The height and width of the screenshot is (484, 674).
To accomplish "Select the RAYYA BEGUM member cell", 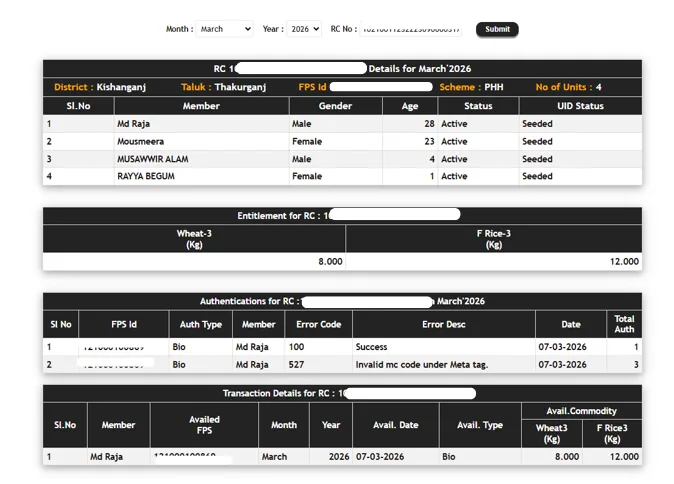I will point(148,176).
